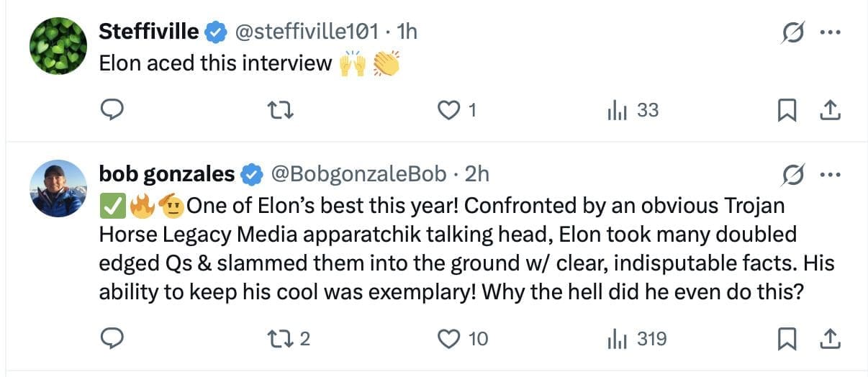Screen dimensions: 868x377
Task: Reply to Steffiville's post
Action: pyautogui.click(x=112, y=110)
